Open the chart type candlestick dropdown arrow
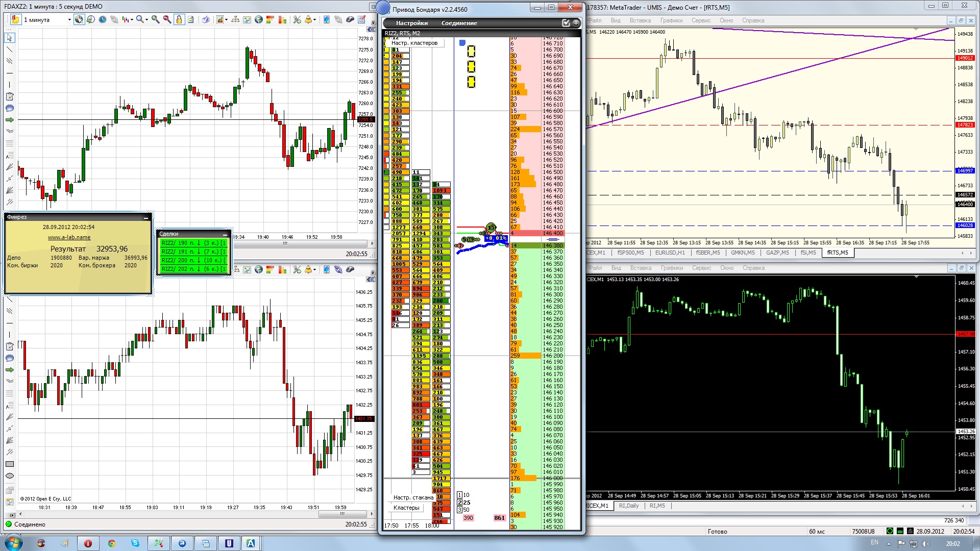Viewport: 980px width, 551px height. (132, 20)
